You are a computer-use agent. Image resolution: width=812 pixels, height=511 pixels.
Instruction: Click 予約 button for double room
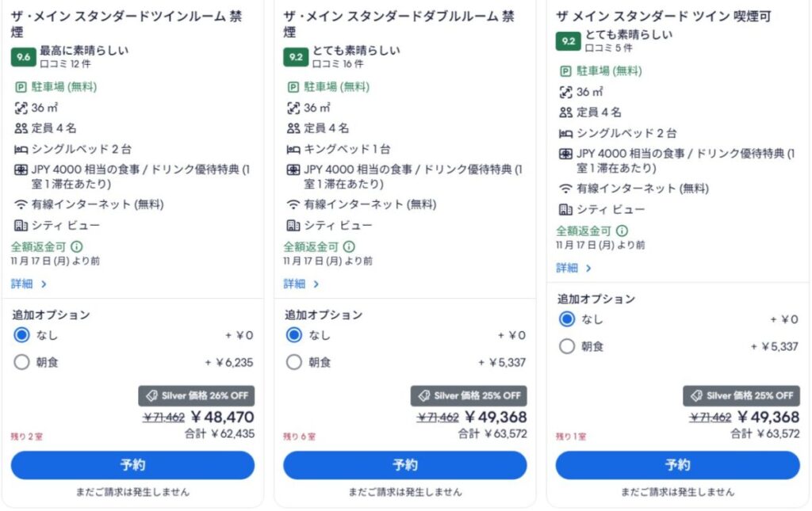click(x=405, y=465)
